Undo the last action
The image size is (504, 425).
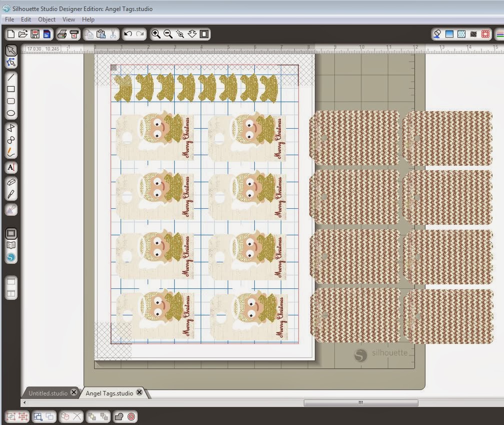(128, 34)
